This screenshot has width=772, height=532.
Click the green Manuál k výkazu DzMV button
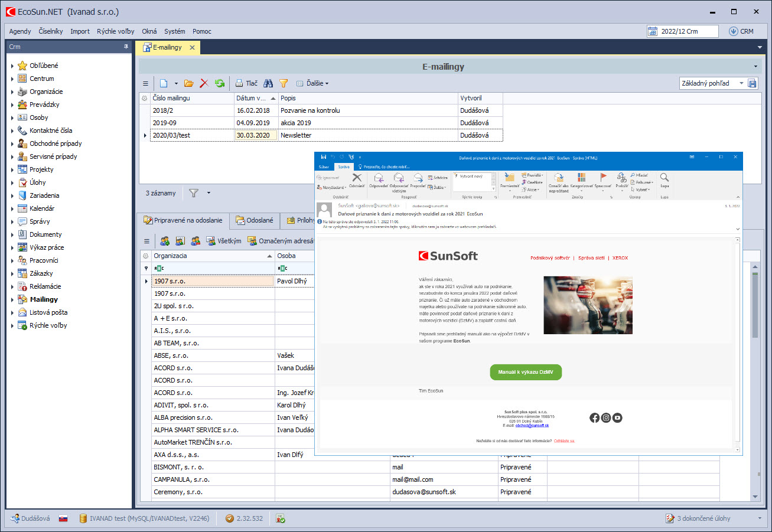pyautogui.click(x=525, y=372)
